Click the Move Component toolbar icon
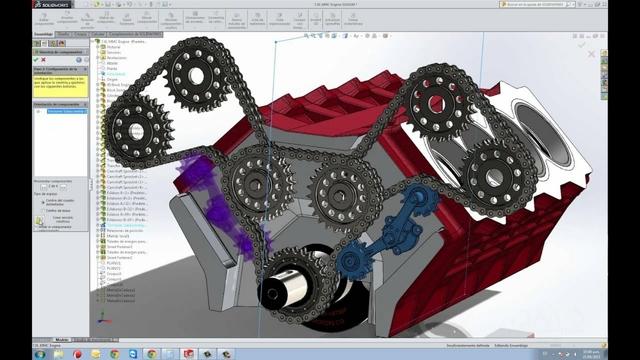The width and height of the screenshot is (640, 360). coord(147,19)
